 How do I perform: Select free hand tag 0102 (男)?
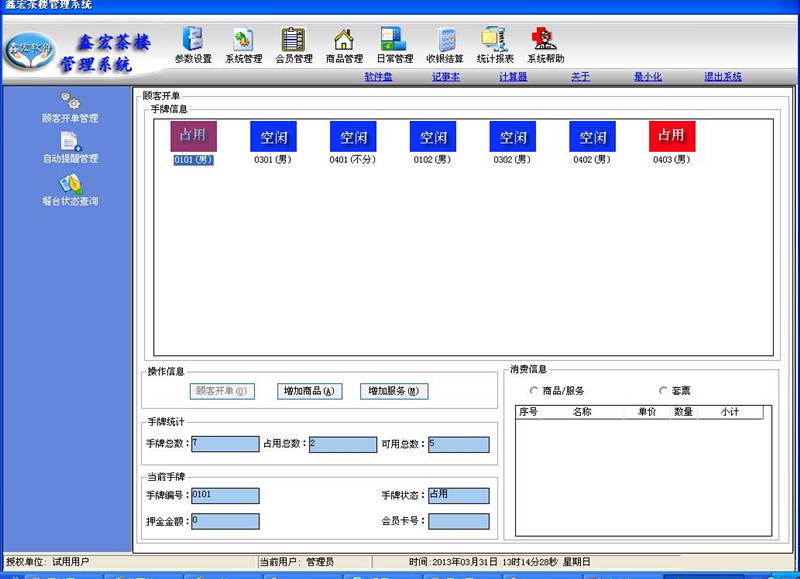tap(433, 143)
